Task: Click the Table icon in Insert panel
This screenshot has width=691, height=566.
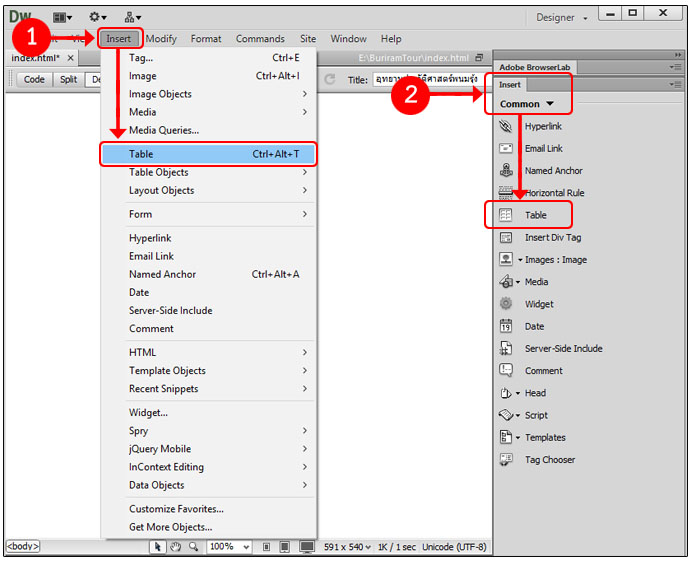Action: tap(506, 215)
